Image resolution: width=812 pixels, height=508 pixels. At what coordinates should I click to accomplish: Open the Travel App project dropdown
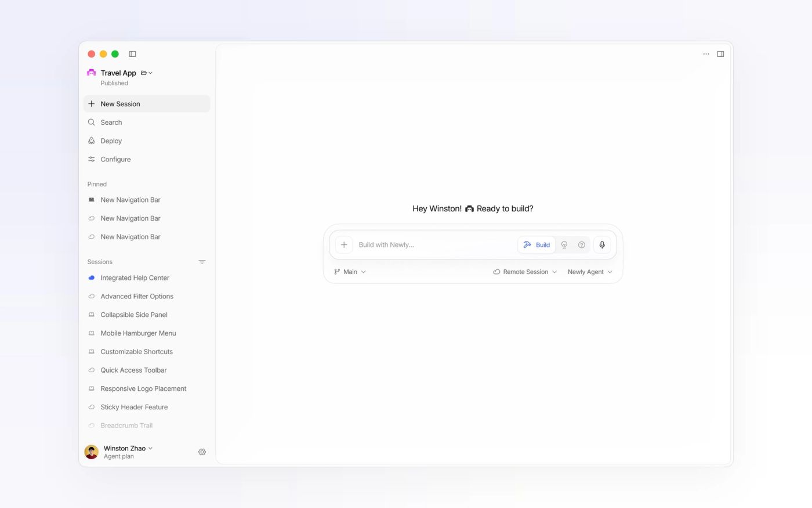pos(147,73)
